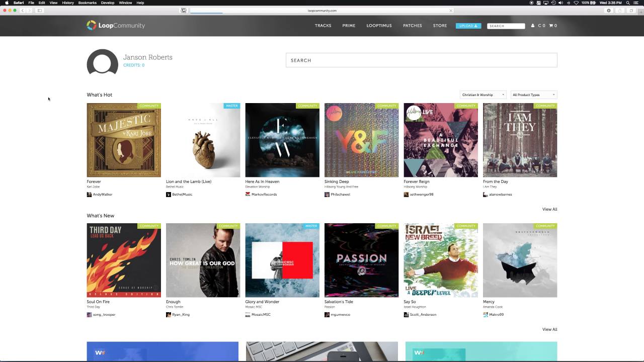The height and width of the screenshot is (362, 644).
Task: Open the Majestic Kari Jobe album thumbnail
Action: coord(124,140)
